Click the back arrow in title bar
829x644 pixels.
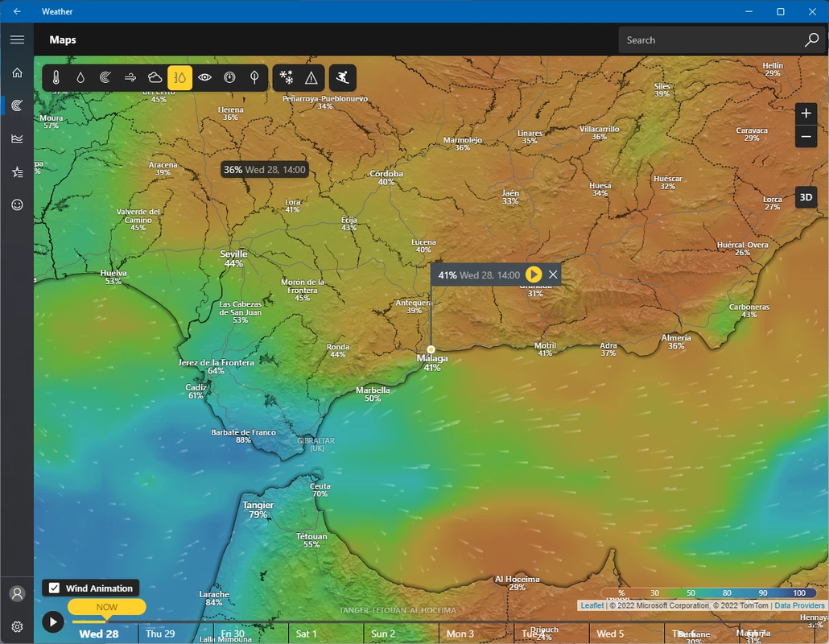pos(17,11)
